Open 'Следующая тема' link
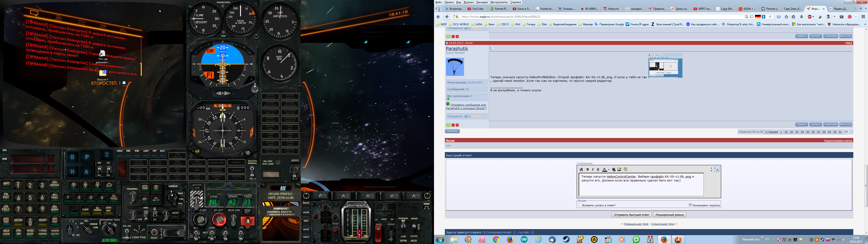The image size is (868, 244). (663, 224)
